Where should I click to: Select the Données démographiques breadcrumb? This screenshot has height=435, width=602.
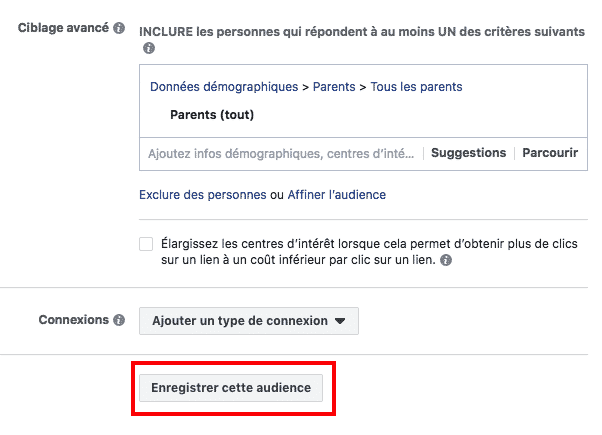tap(223, 87)
